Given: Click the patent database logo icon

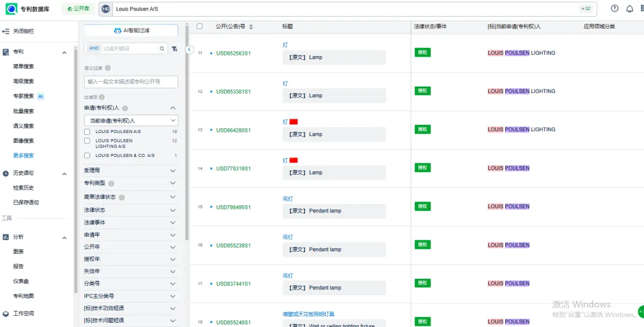Looking at the screenshot, I should coord(11,8).
